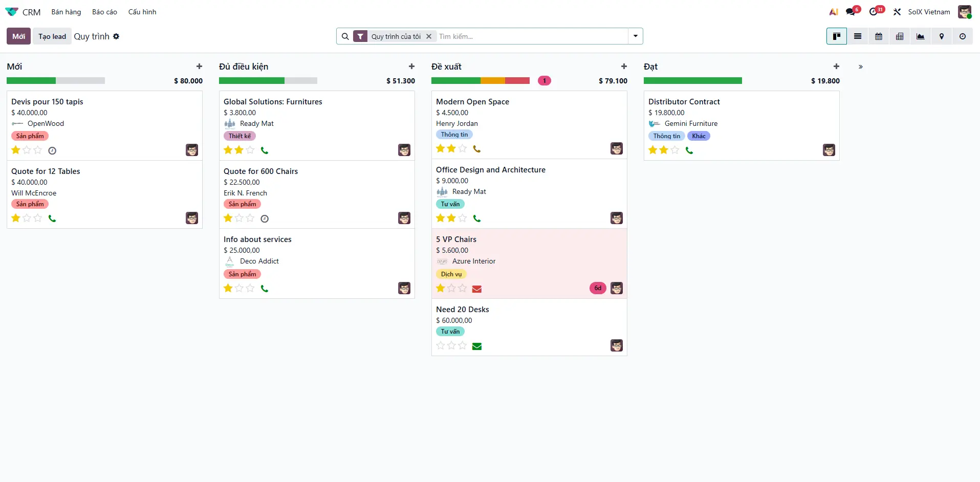This screenshot has width=980, height=482.
Task: Open email activity on 5 VP Chairs card
Action: click(477, 289)
